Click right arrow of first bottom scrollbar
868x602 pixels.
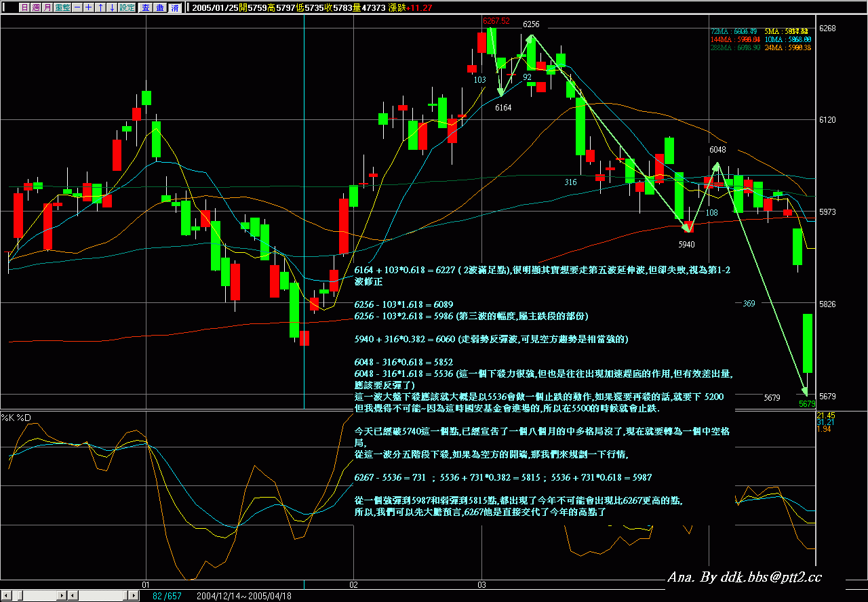coord(62,595)
